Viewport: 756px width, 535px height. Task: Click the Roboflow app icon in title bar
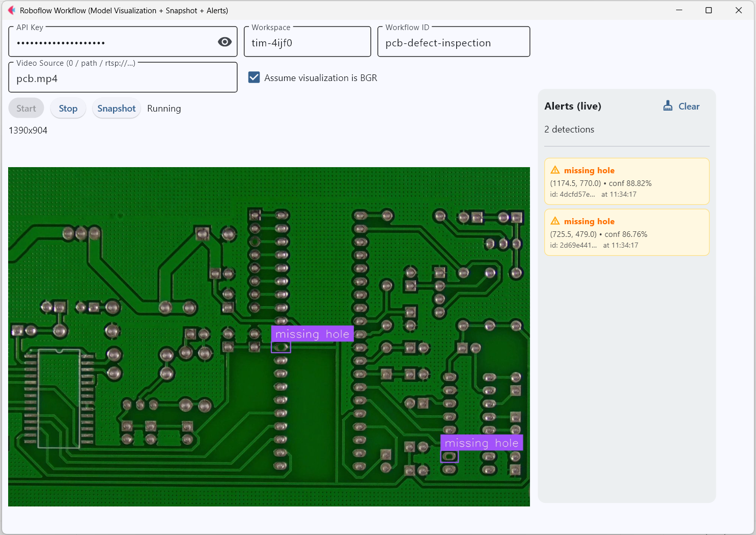[x=11, y=10]
